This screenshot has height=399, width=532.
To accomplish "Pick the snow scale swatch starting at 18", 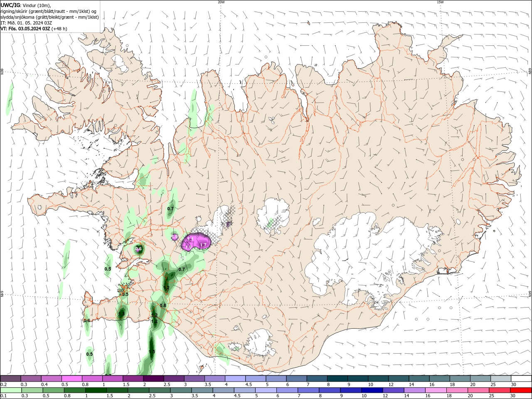I will click(x=460, y=378).
